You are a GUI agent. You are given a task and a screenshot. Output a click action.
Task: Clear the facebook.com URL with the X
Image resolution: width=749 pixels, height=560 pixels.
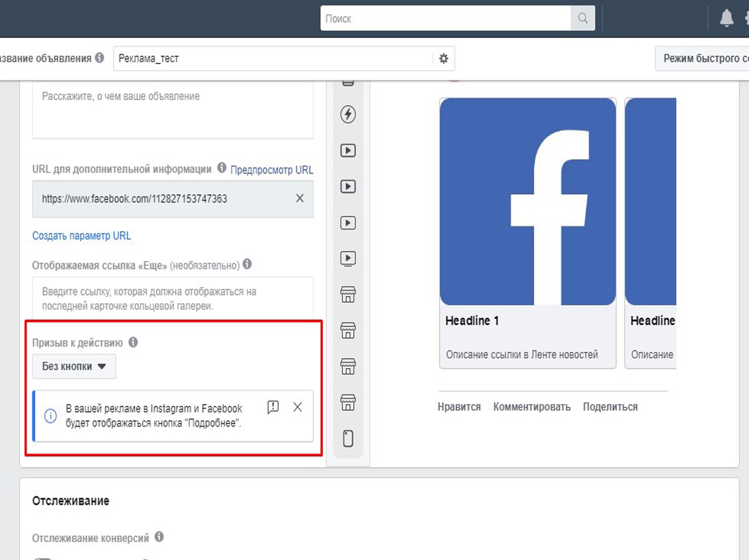click(300, 198)
